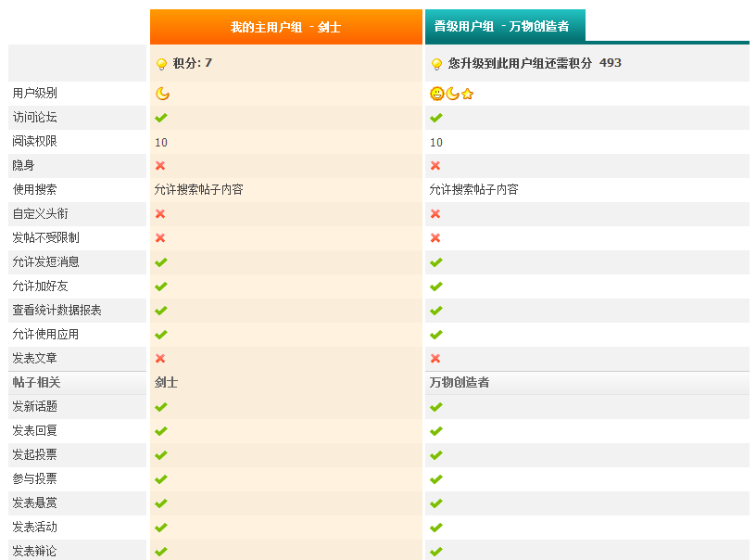
Task: Click the lightbulb icon beside 积分: 7
Action: (161, 64)
